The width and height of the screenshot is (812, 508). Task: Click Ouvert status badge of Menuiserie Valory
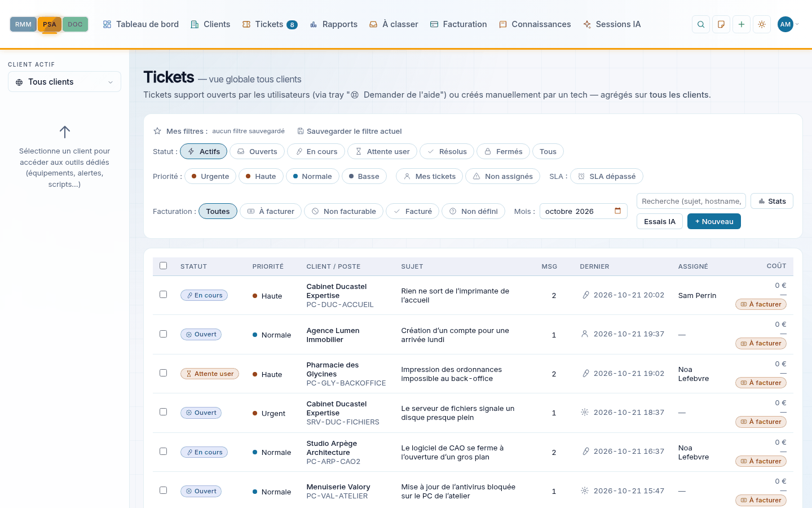click(x=201, y=491)
